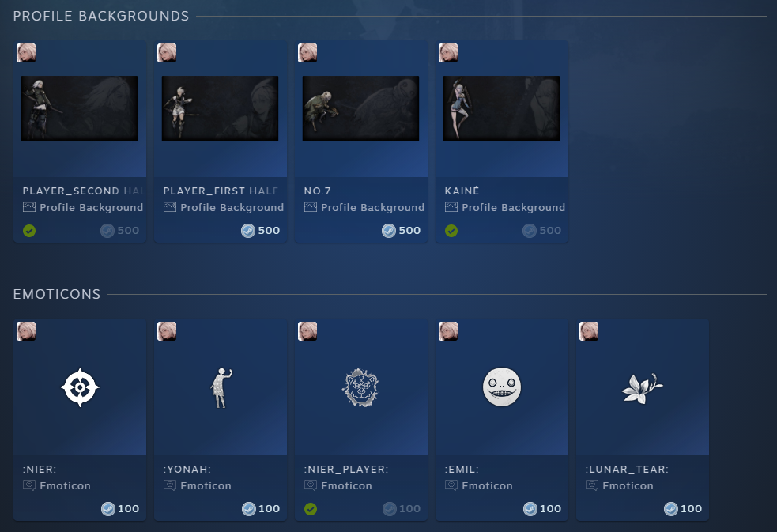The image size is (777, 532).
Task: Pick the :LUNAR_TEAR: white flower emoticon
Action: (642, 388)
